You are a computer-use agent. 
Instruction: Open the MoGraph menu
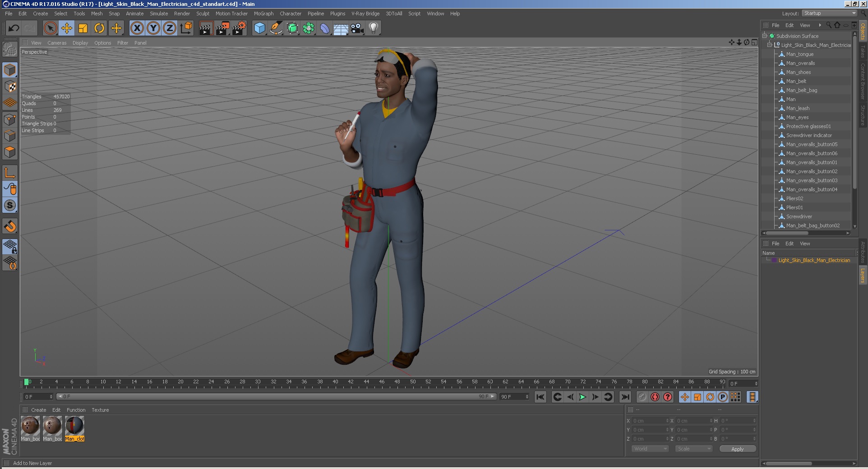[x=263, y=14]
